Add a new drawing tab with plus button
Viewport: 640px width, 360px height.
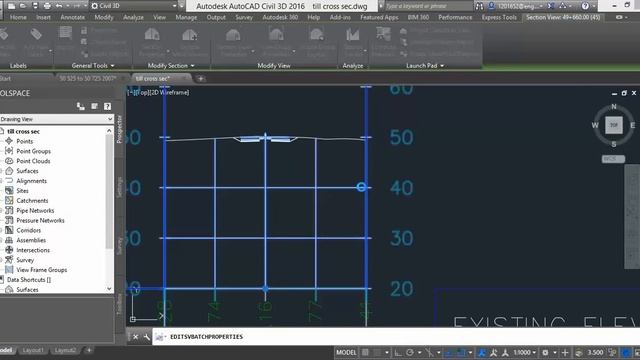pyautogui.click(x=200, y=78)
